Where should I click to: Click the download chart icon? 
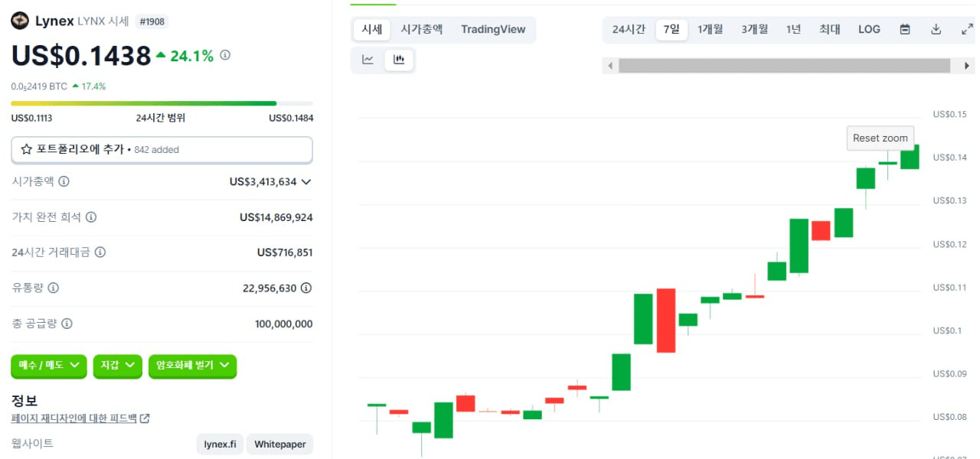click(x=936, y=28)
